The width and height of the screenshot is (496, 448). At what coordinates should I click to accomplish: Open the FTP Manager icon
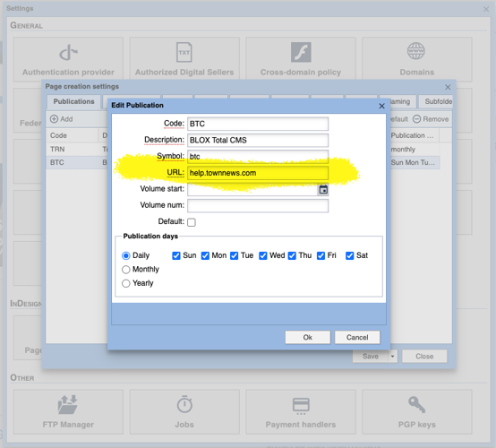click(68, 404)
